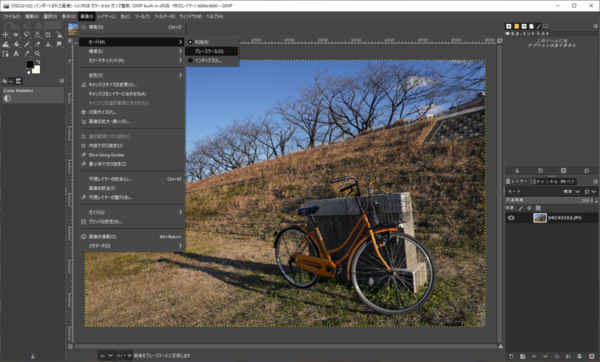
Task: Switch to パス paths tab
Action: (567, 181)
